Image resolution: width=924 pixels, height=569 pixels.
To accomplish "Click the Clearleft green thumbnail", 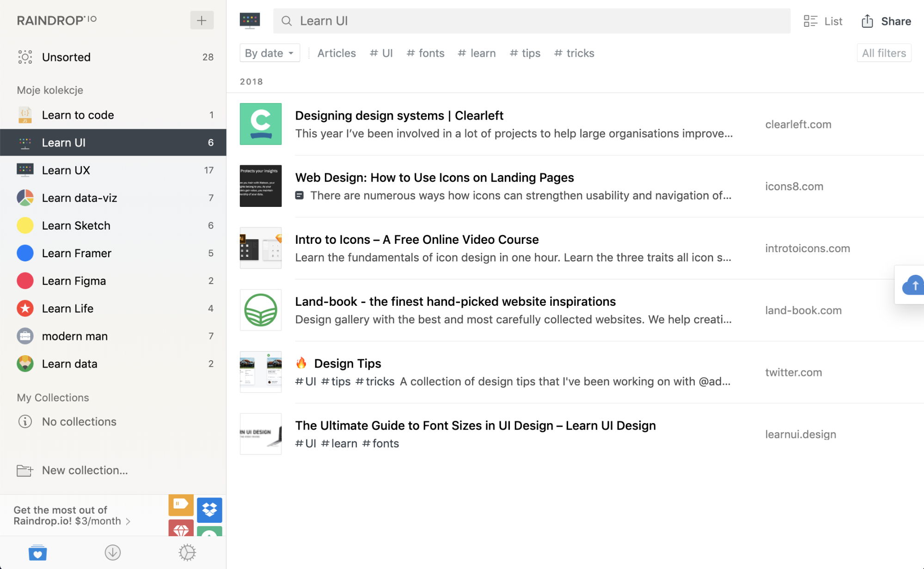I will click(x=261, y=124).
